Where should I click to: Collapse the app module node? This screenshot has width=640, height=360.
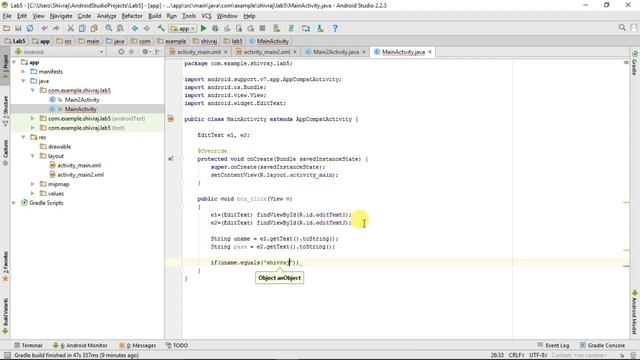coord(14,62)
